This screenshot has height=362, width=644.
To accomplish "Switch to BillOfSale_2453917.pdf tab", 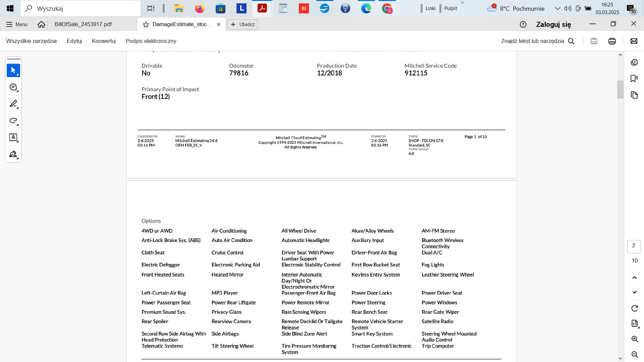I will click(83, 24).
